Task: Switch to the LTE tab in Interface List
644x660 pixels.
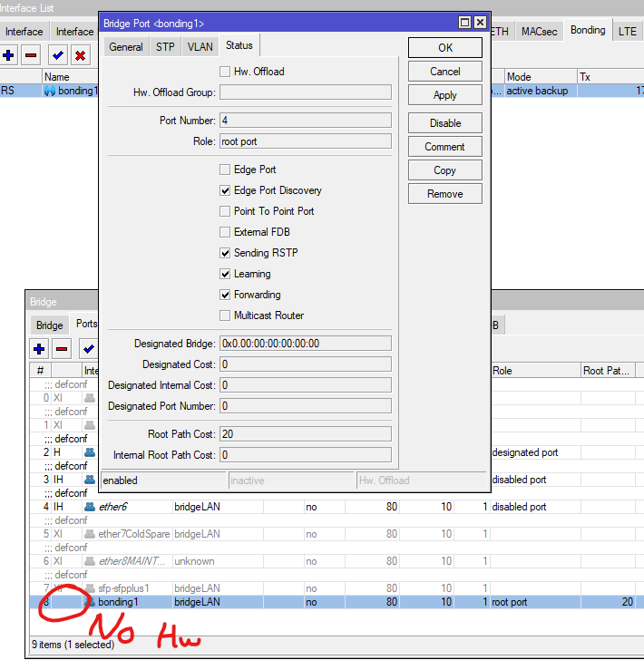Action: pos(627,32)
